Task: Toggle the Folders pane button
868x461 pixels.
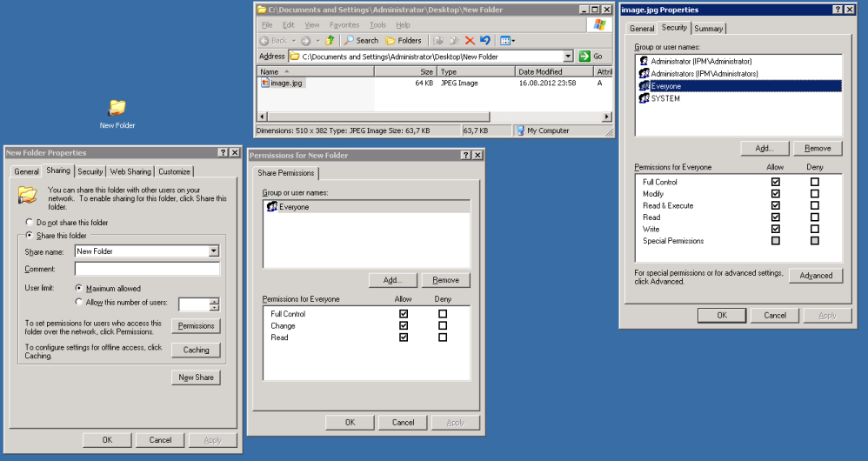Action: coord(404,40)
